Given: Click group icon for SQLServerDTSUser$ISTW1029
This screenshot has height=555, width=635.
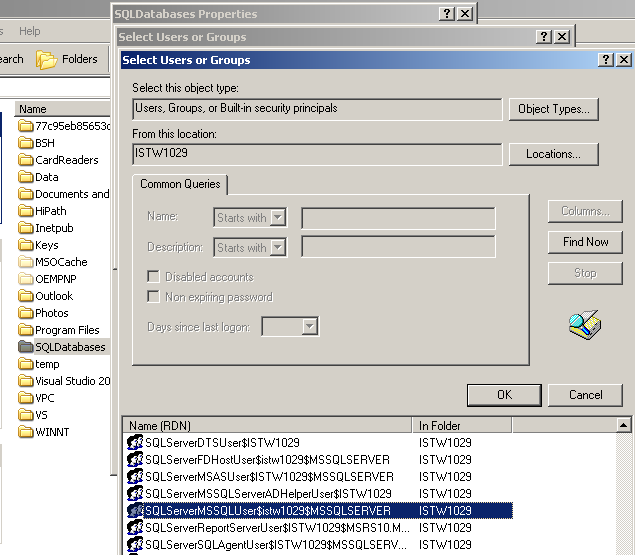Looking at the screenshot, I should pos(135,442).
